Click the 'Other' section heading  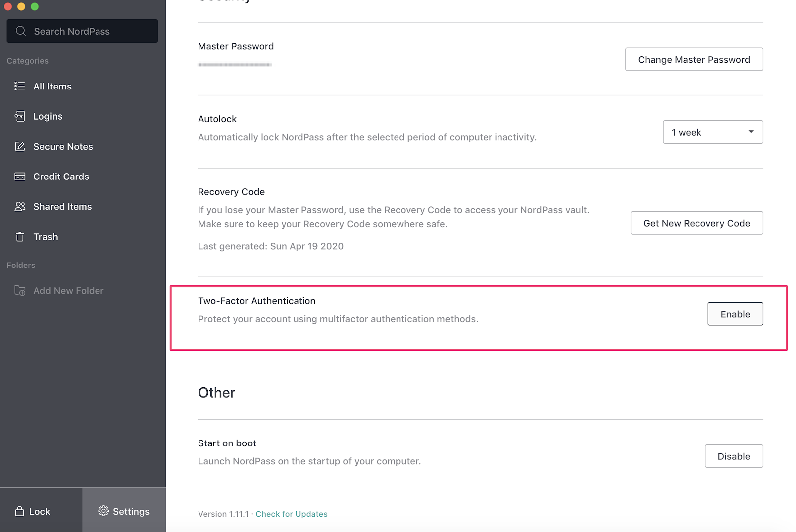click(216, 393)
